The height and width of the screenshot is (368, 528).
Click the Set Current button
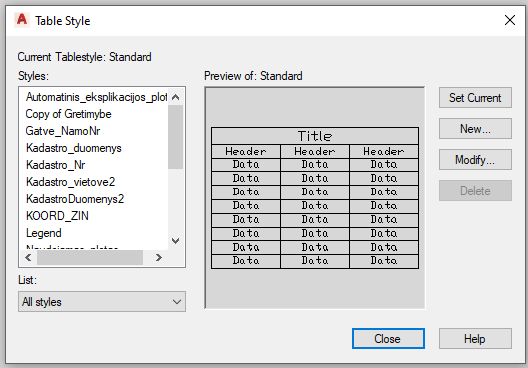pyautogui.click(x=475, y=98)
